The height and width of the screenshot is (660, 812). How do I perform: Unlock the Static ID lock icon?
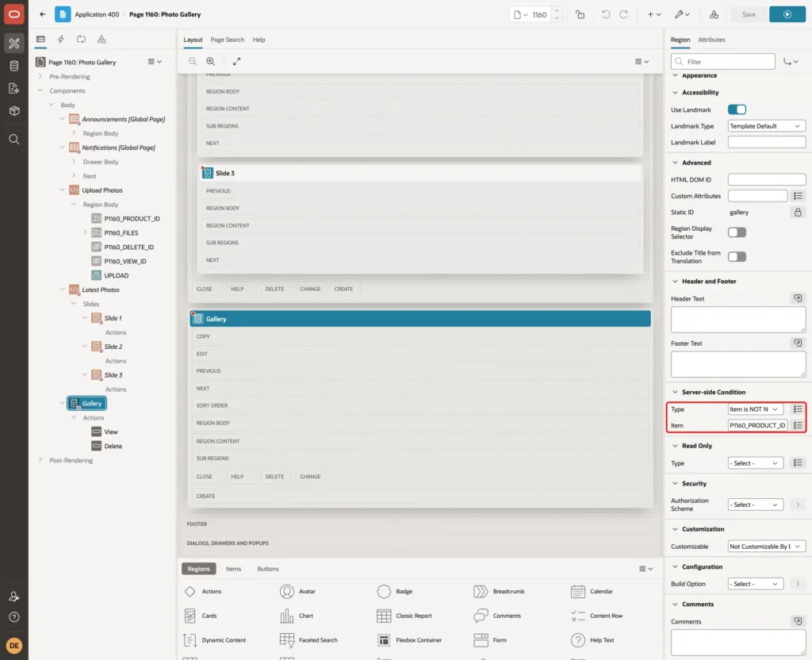798,213
